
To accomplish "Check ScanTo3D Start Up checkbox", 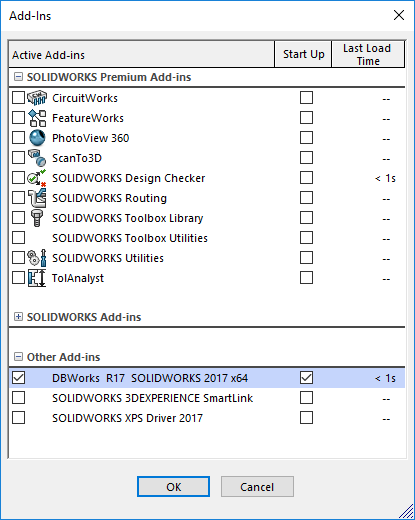I will click(x=306, y=158).
